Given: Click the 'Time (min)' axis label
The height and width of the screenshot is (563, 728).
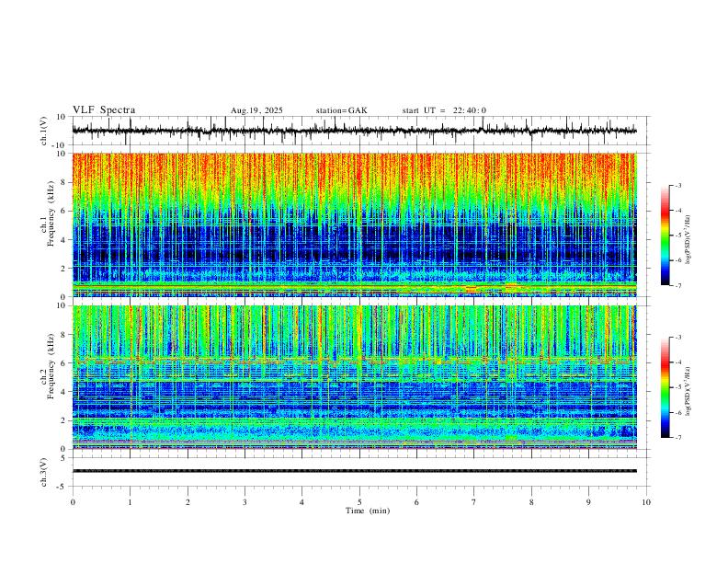Looking at the screenshot, I should [x=368, y=511].
